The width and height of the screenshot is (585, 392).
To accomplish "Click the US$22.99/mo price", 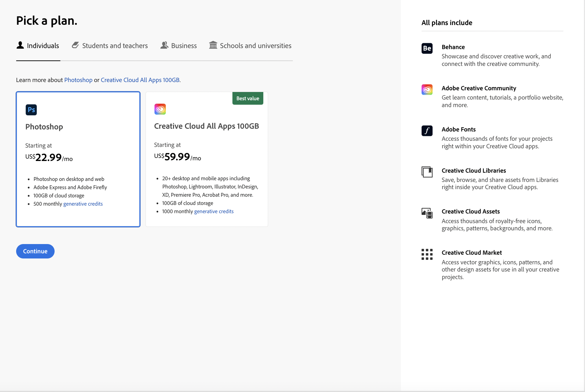I will (49, 158).
